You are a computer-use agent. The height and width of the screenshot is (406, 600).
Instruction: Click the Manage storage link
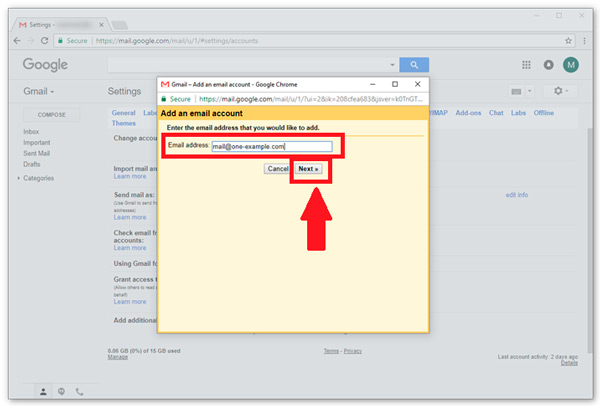(117, 357)
